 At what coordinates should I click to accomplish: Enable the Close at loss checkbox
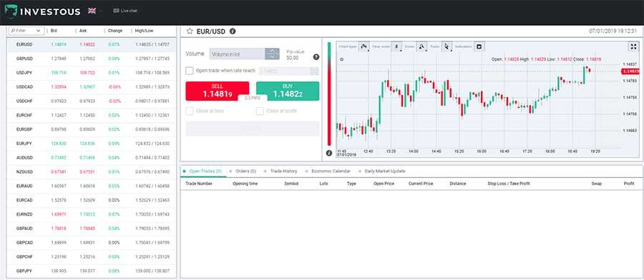pos(190,111)
